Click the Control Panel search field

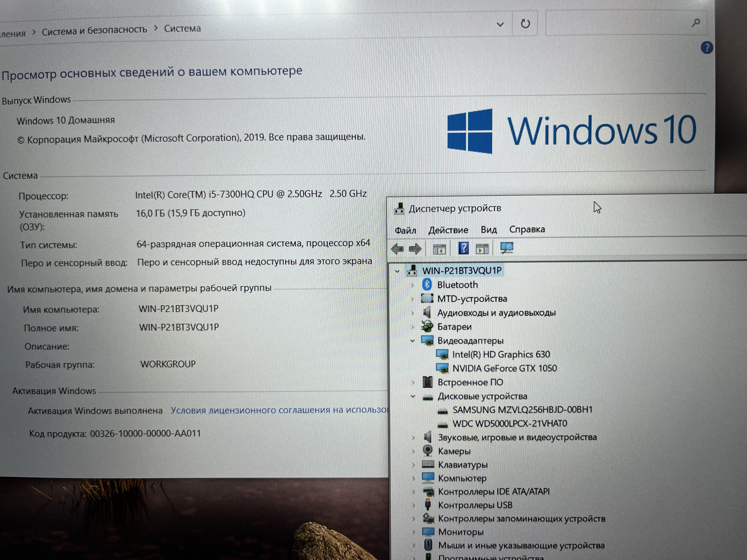[x=618, y=23]
